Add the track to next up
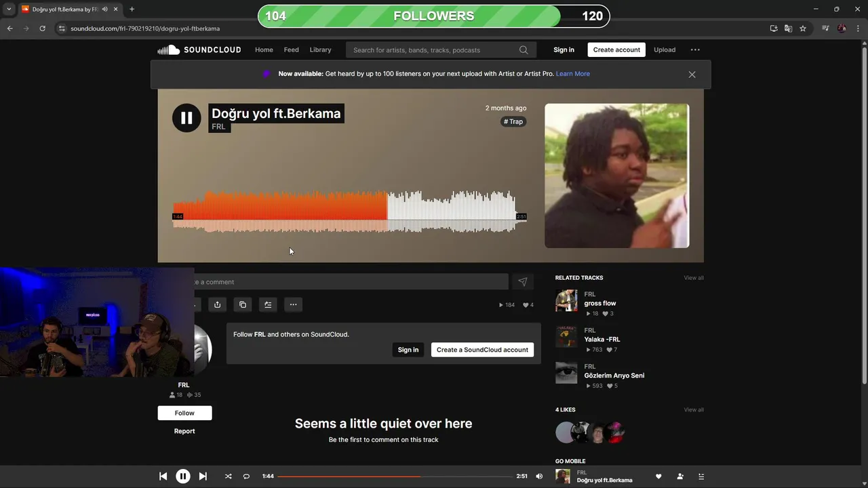This screenshot has height=488, width=868. tap(268, 304)
